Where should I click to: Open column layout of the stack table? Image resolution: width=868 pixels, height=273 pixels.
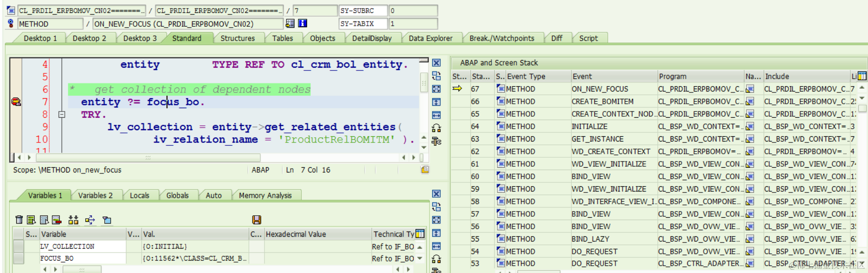[862, 76]
